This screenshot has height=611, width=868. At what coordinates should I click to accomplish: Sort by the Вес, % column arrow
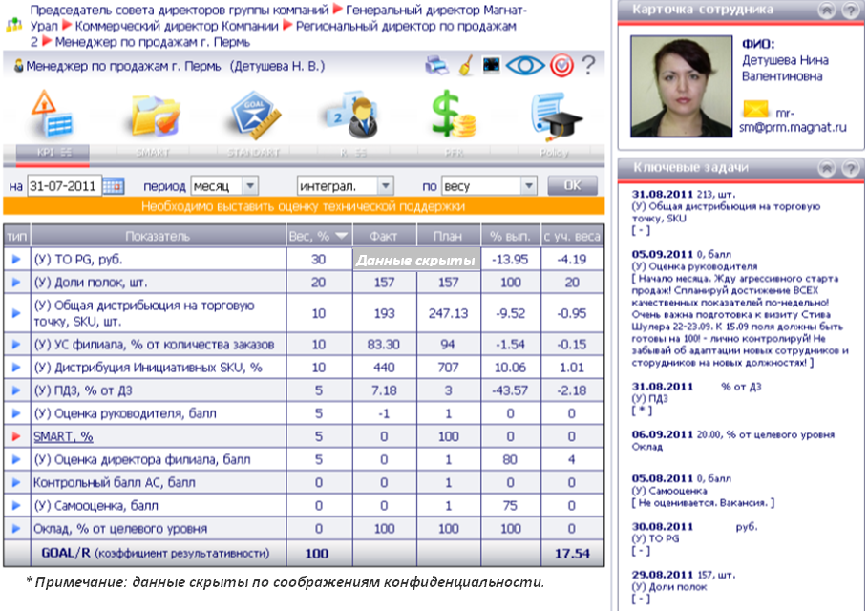(342, 236)
